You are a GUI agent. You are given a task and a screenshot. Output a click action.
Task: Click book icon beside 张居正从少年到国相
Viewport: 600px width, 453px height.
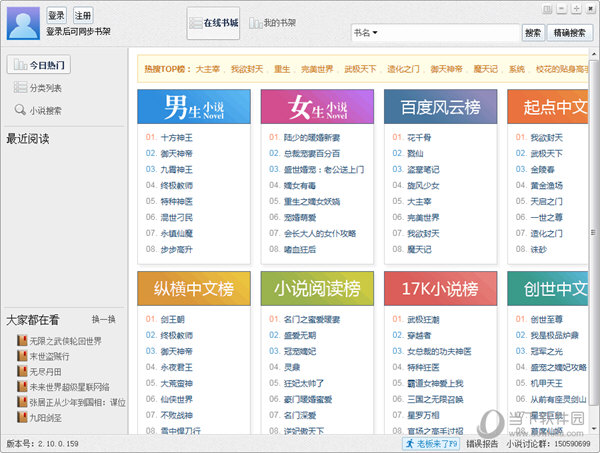[22, 402]
